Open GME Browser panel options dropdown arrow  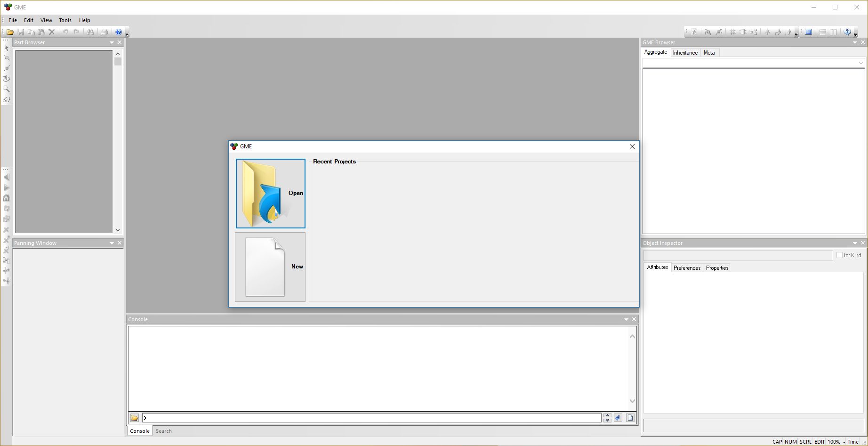coord(855,42)
